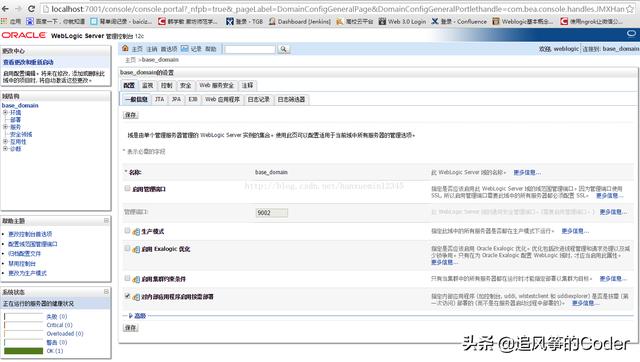Click the Overloaded (0) health link
This screenshot has width=640, height=362.
(65, 334)
